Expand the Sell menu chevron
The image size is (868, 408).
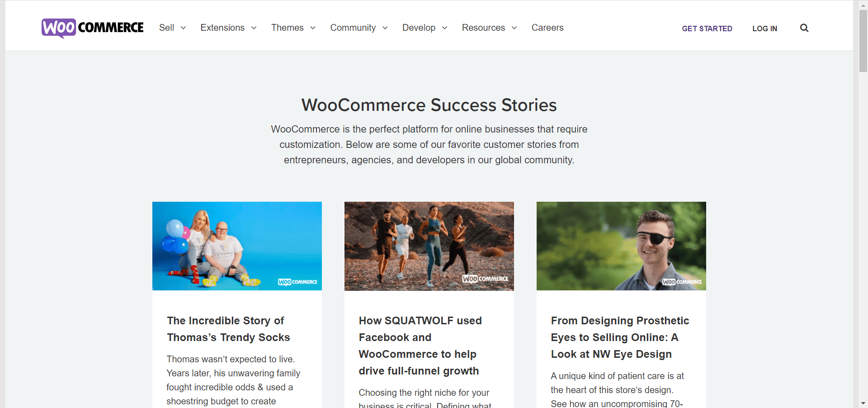[183, 28]
